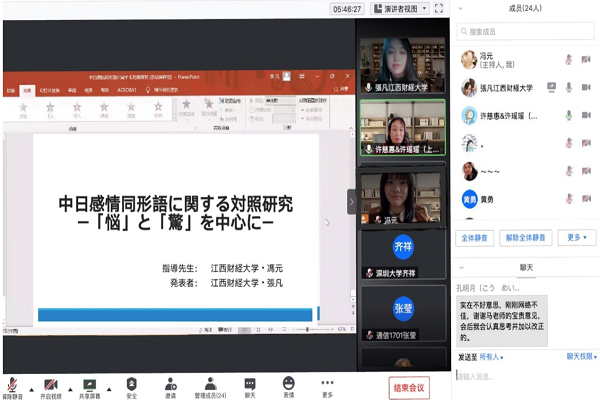Open the 共享屏幕 screen share icon
Image resolution: width=600 pixels, height=400 pixels.
click(90, 384)
